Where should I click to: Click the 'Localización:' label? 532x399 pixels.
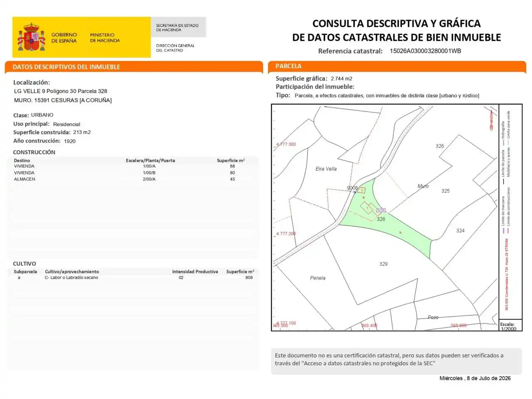tap(32, 82)
